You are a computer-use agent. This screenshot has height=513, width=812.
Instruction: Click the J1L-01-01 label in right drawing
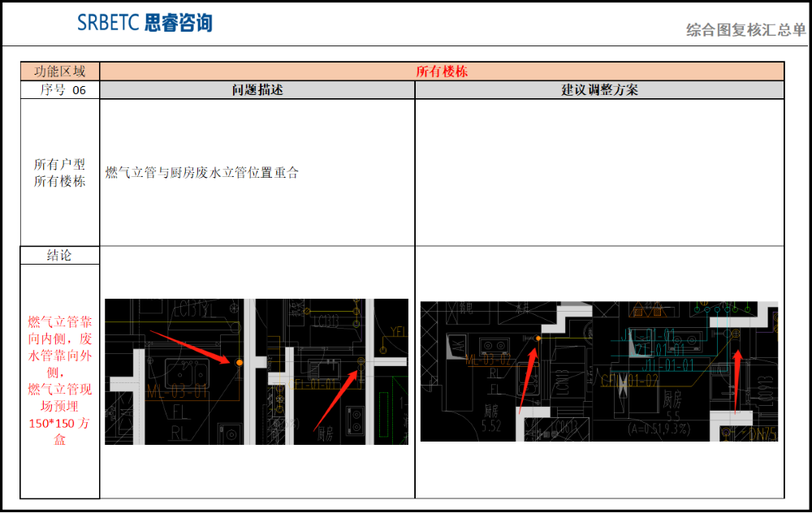click(x=668, y=365)
